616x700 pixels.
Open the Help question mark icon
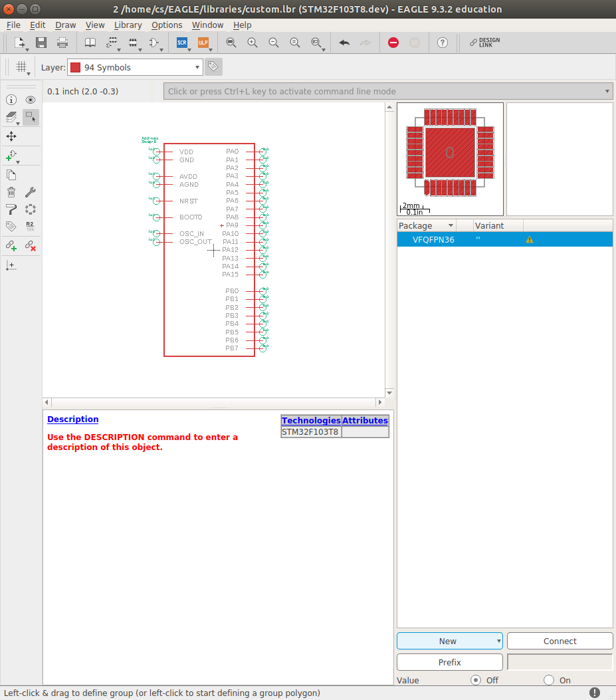pyautogui.click(x=443, y=43)
